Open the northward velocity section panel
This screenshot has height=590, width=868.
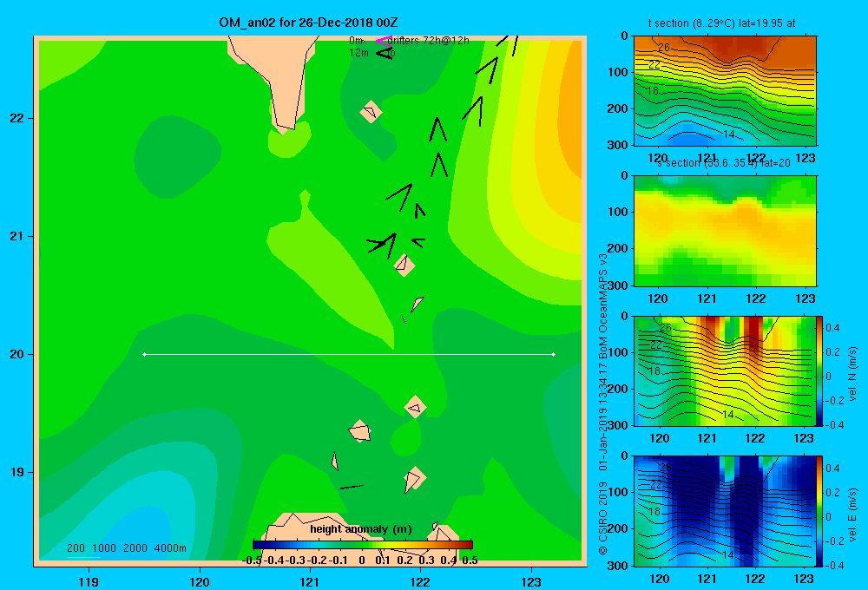point(725,370)
